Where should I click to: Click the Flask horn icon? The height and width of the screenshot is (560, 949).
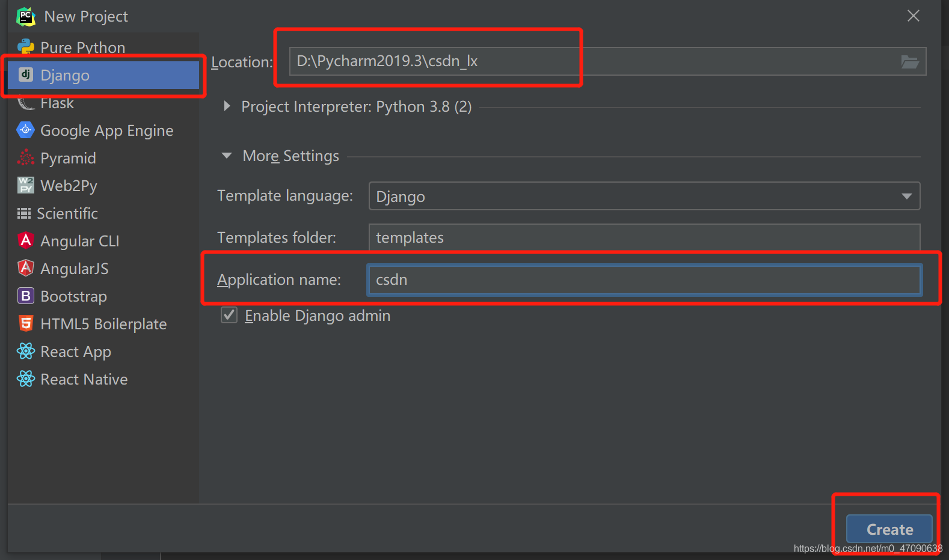25,103
